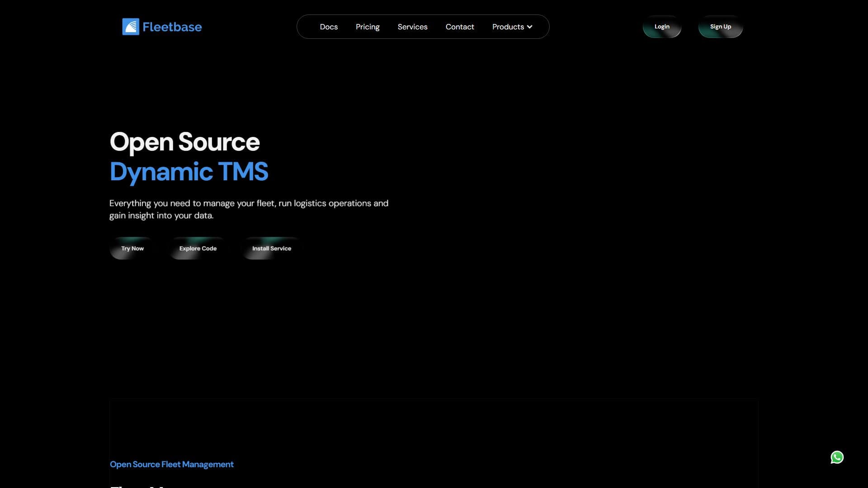Open the WhatsApp chat icon
The image size is (868, 488).
pos(837,457)
